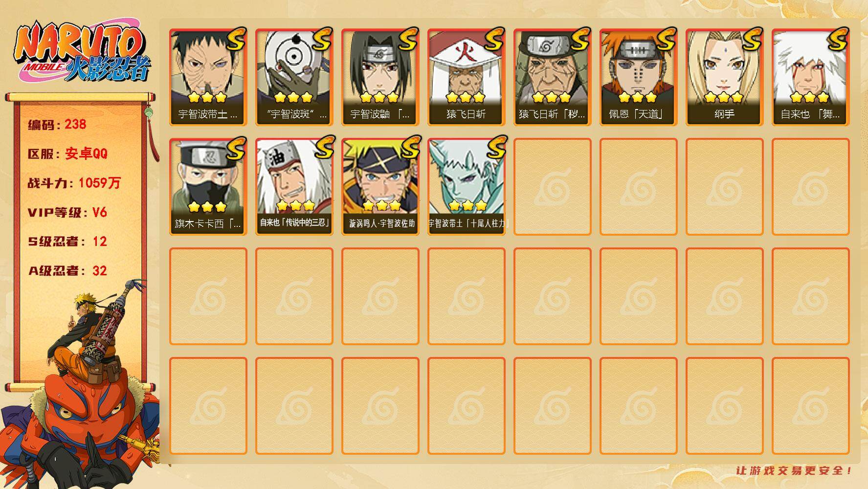The height and width of the screenshot is (489, 868).
Task: Select the 自来也「舞...」white-haired card
Action: [x=810, y=77]
